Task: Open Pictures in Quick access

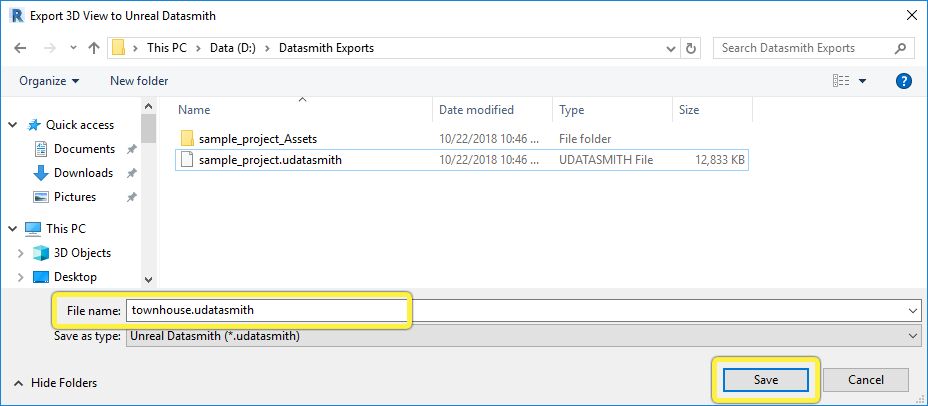Action: pos(75,196)
